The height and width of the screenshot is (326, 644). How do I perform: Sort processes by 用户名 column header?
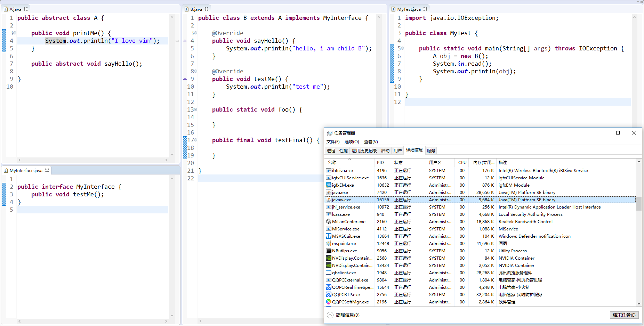click(440, 162)
